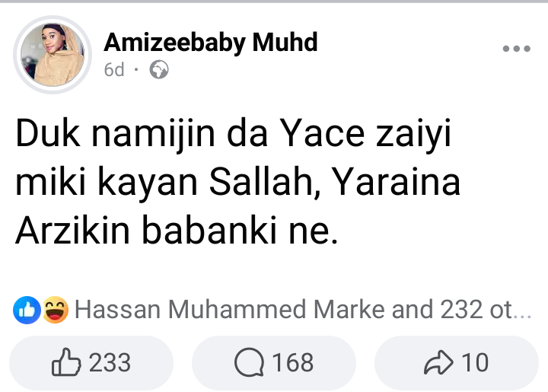The width and height of the screenshot is (548, 392).
Task: Click the 233 likes count
Action: (111, 363)
